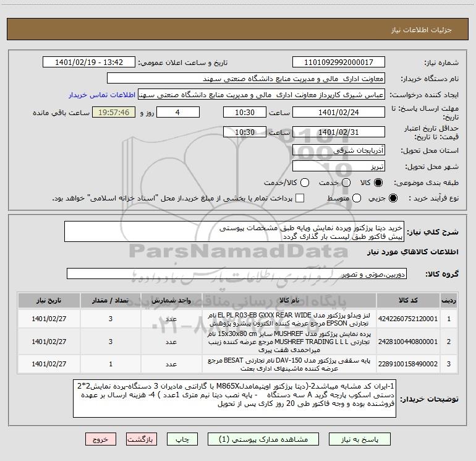This screenshot has height=461, width=476.
Task: Click the شماره نیاز field 1101092992000017
Action: pyautogui.click(x=339, y=62)
